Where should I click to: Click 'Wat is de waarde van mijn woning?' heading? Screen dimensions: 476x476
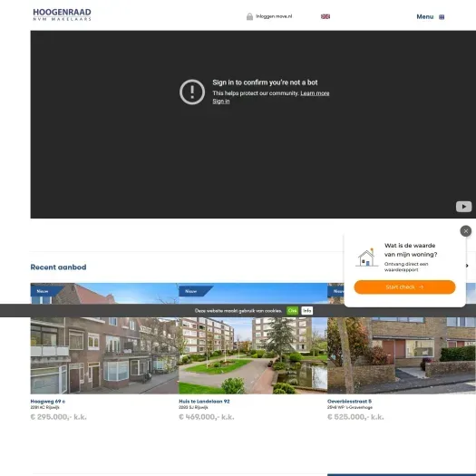411,250
